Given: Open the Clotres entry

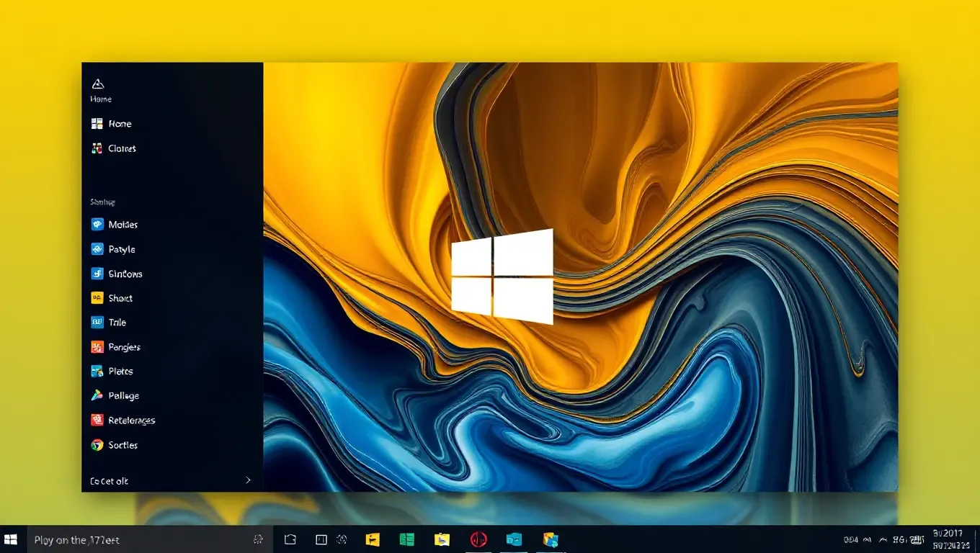Looking at the screenshot, I should click(x=114, y=148).
